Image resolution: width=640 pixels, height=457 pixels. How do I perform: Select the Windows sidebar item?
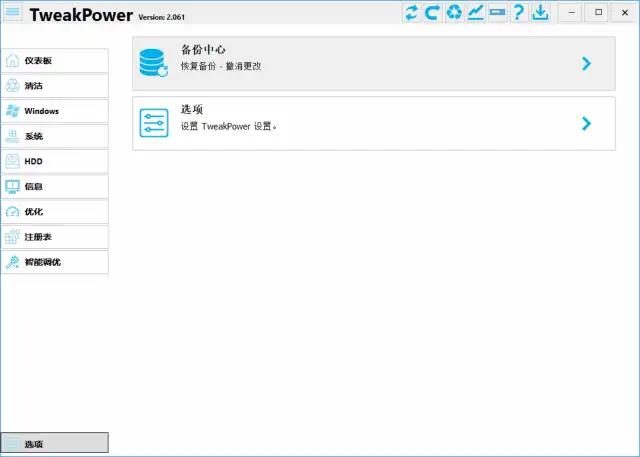55,111
